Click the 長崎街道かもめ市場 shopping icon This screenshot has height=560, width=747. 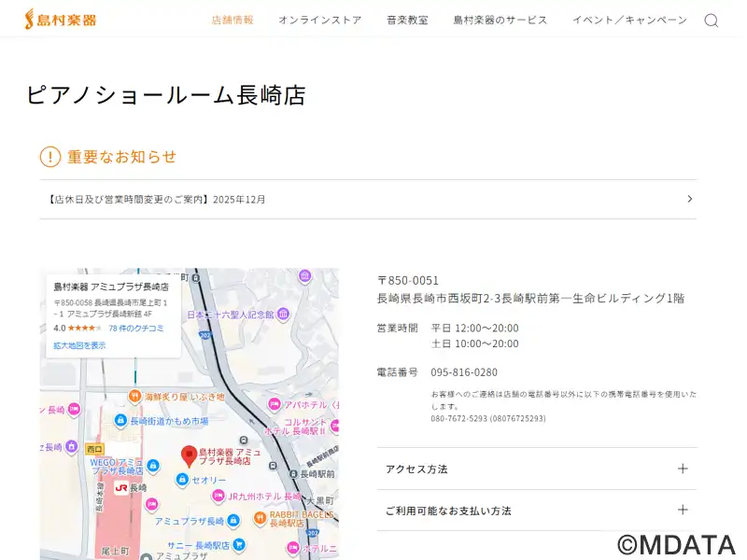click(120, 421)
